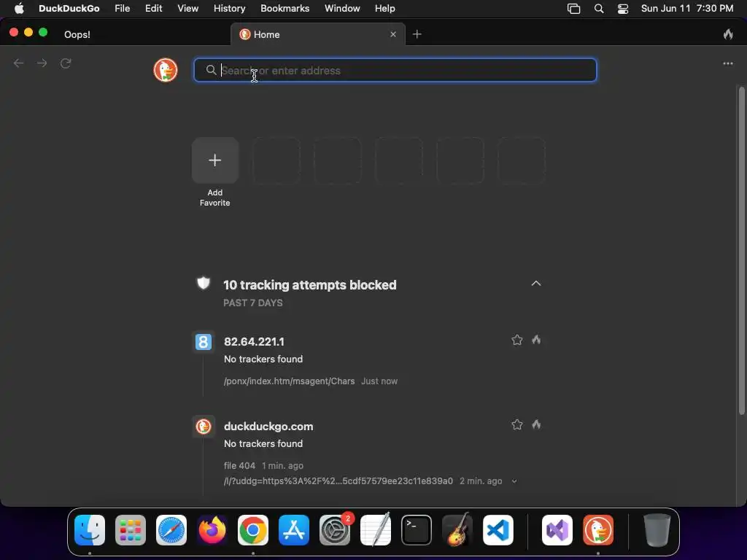Viewport: 747px width, 560px height.
Task: Open Terminal from the Dock
Action: click(x=417, y=530)
